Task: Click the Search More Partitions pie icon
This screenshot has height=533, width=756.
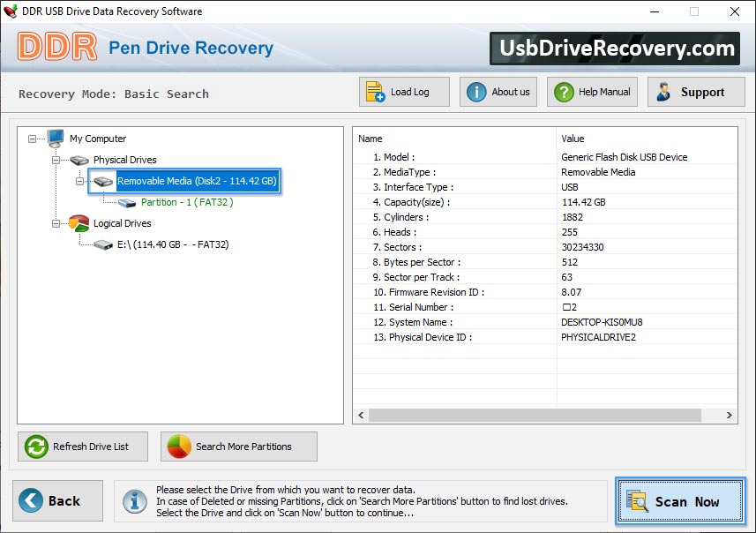Action: (x=179, y=447)
